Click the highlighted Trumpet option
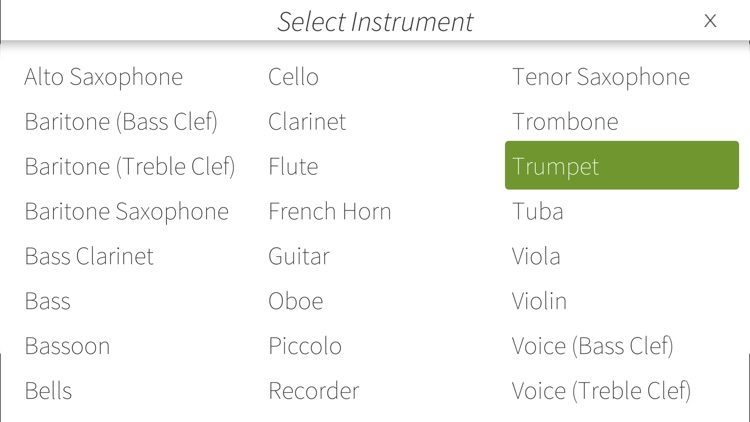750x422 pixels. [622, 166]
